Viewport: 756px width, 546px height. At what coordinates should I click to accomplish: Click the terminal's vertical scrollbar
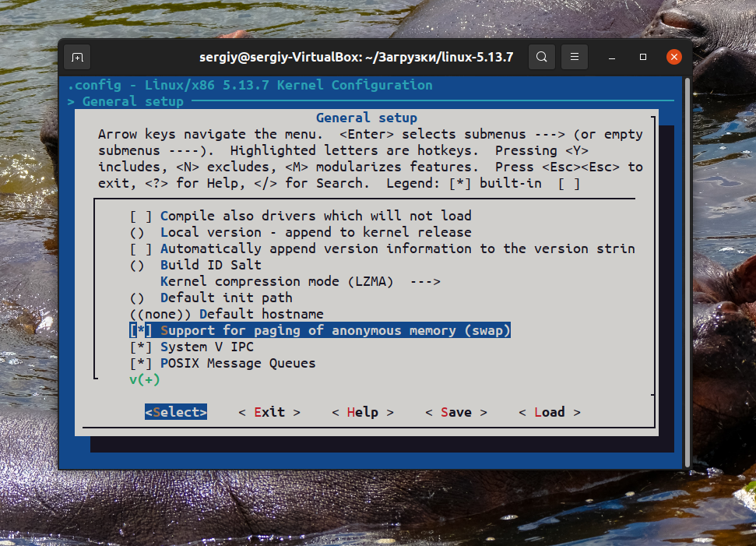[687, 273]
